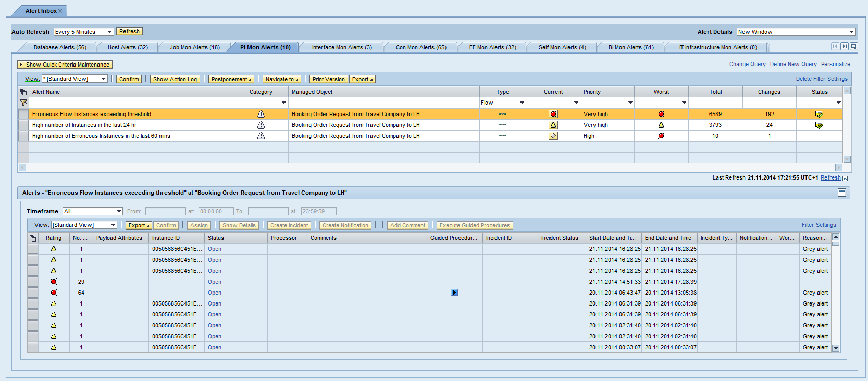Image resolution: width=868 pixels, height=381 pixels.
Task: Open Postponement dropdown menu
Action: [x=231, y=79]
